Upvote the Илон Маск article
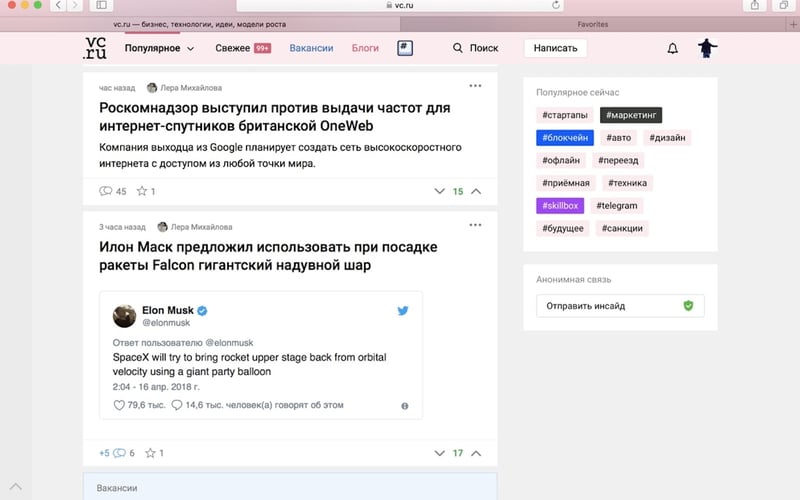The width and height of the screenshot is (800, 500). click(476, 453)
